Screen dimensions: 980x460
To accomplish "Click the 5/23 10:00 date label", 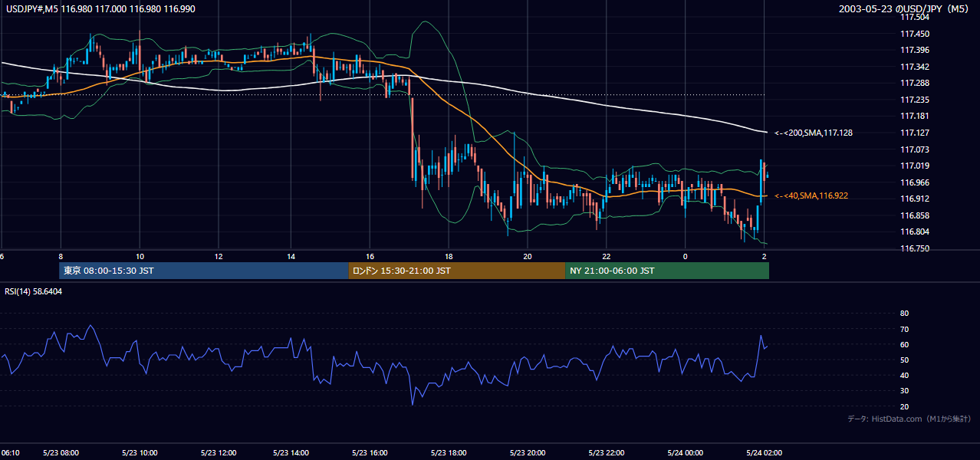I will pyautogui.click(x=139, y=452).
